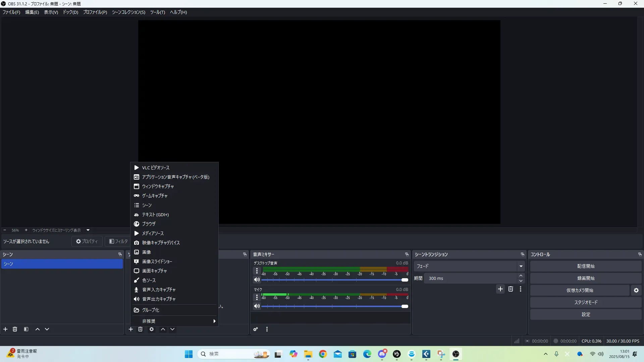Viewport: 644px width, 362px height.
Task: Open the Tools menu
Action: [x=157, y=12]
